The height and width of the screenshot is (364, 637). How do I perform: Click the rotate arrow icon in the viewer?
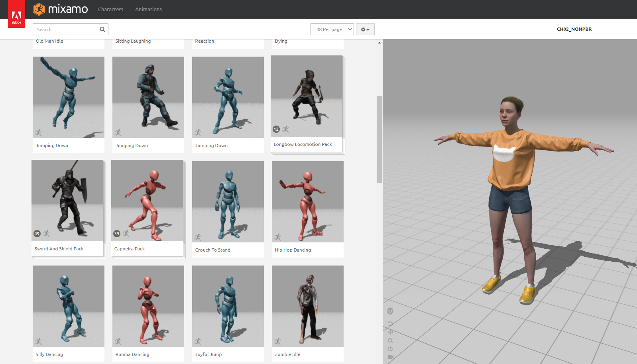click(390, 324)
